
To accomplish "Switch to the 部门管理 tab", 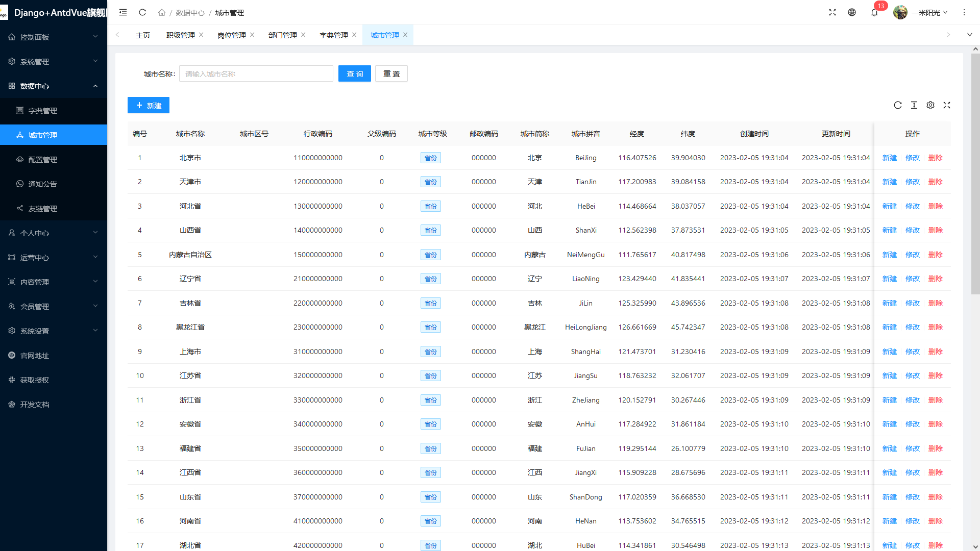I will (x=282, y=35).
